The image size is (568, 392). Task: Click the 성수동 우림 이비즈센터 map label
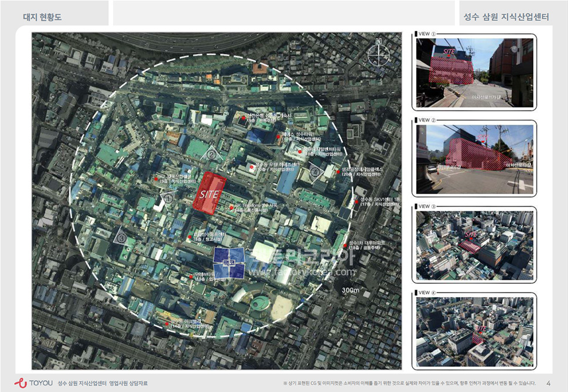[277, 164]
